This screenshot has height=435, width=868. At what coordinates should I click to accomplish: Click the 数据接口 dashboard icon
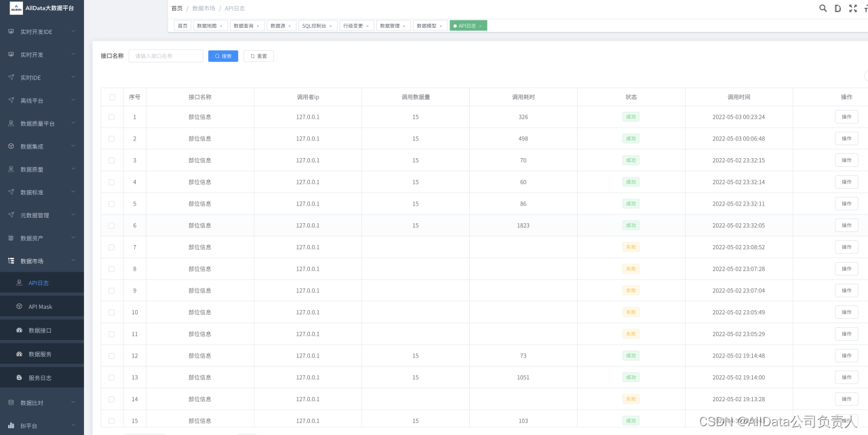pos(19,330)
